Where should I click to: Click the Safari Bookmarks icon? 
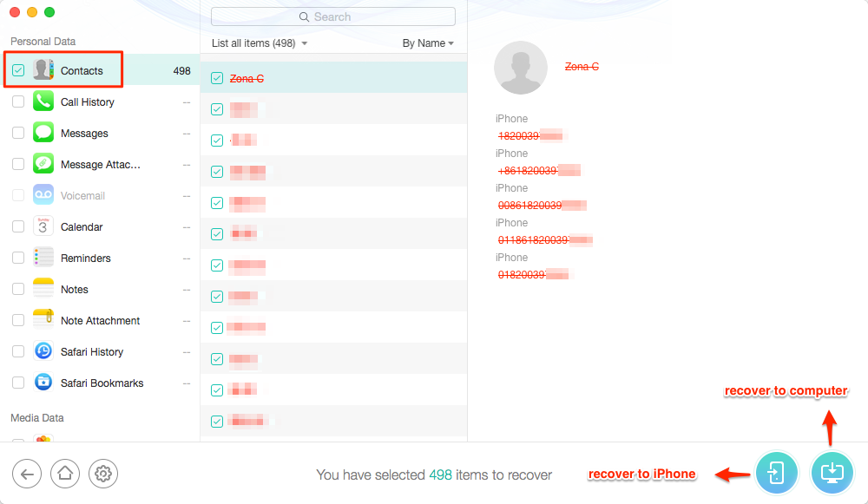pos(43,383)
